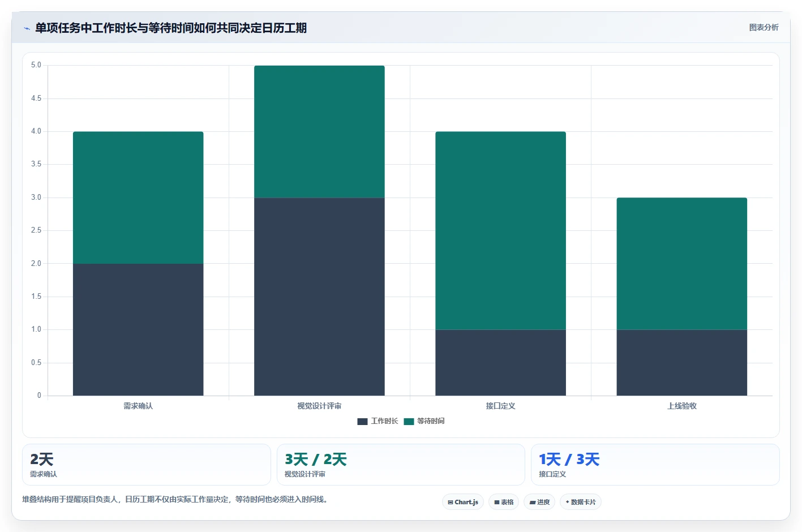Screen dimensions: 802x532
Task: Click the dark 工作时长 bar for 接口定义
Action: click(x=500, y=363)
